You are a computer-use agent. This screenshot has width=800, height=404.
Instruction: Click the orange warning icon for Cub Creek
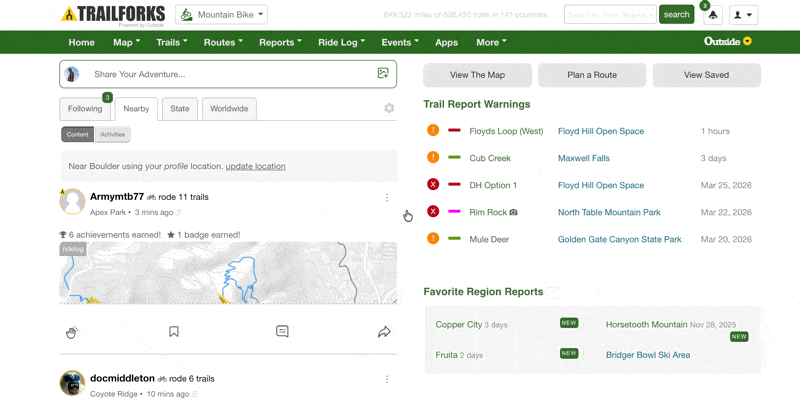tap(433, 158)
